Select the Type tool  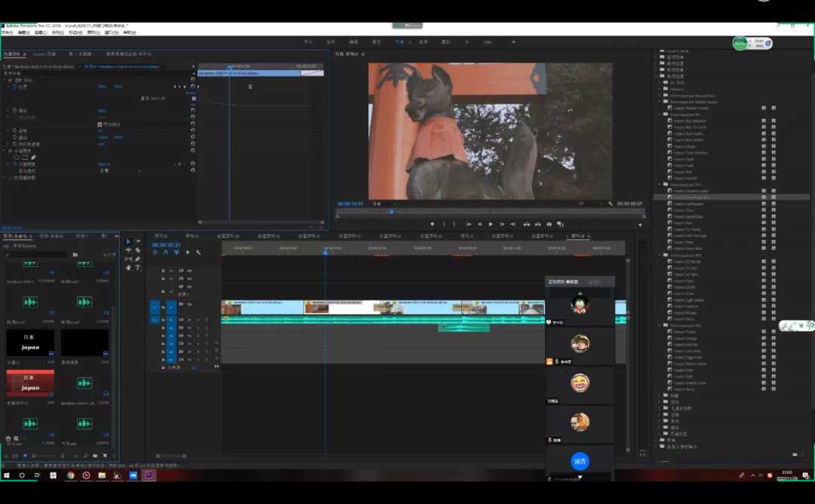click(137, 268)
